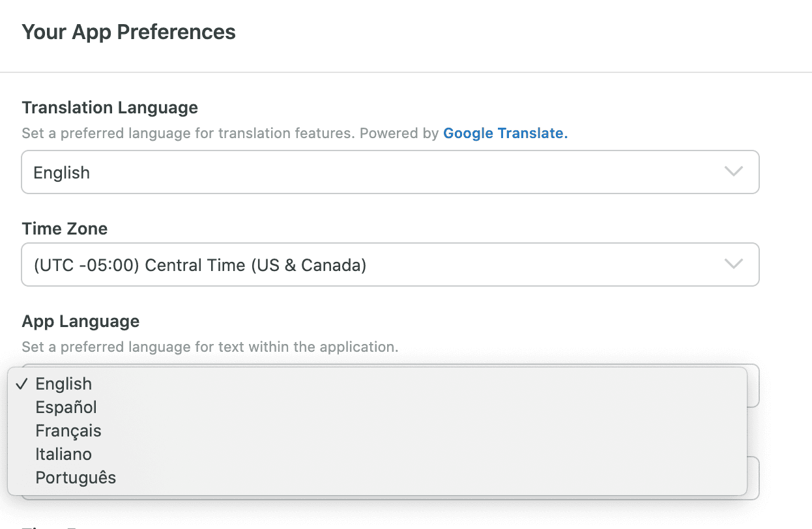Click the divider line under the page heading
Image resolution: width=812 pixels, height=529 pixels.
(406, 72)
